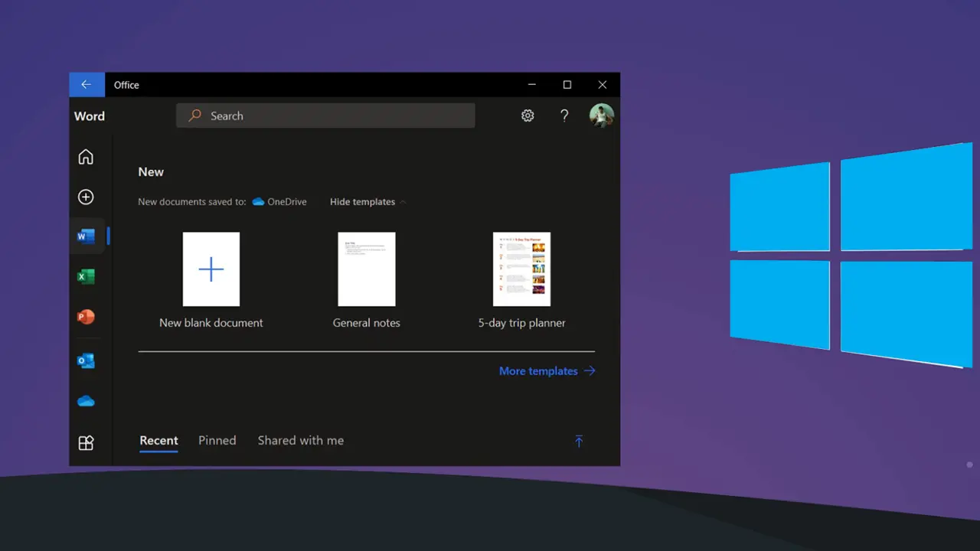Create a New blank document
The width and height of the screenshot is (980, 551).
(211, 269)
